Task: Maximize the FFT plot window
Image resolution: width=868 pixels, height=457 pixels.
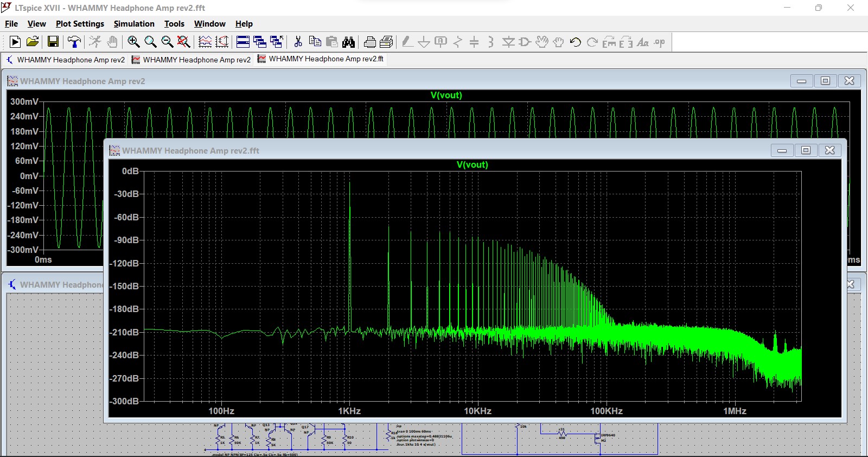Action: 806,150
